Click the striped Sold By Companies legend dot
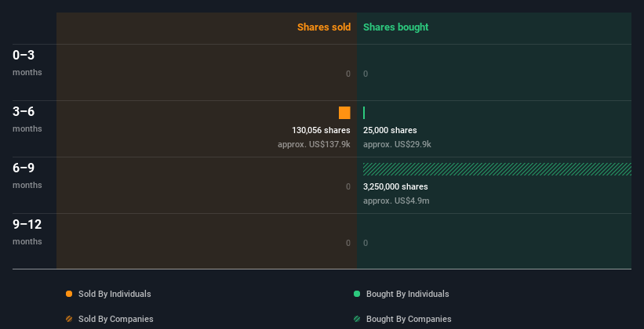644x329 pixels. point(69,319)
